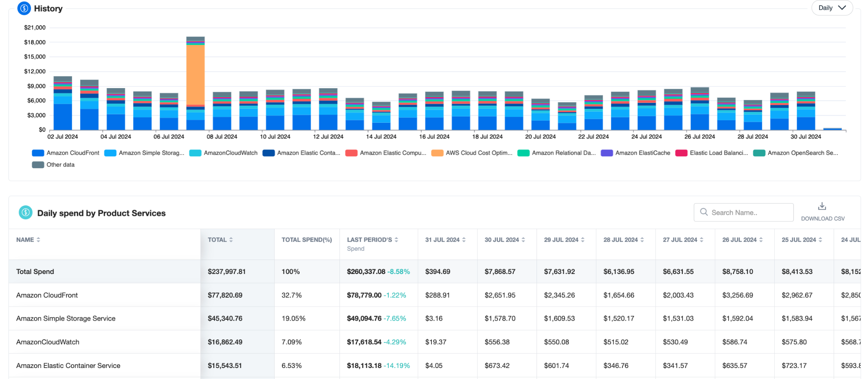Sort by the LAST PERIOD'S spend arrows

(x=396, y=240)
